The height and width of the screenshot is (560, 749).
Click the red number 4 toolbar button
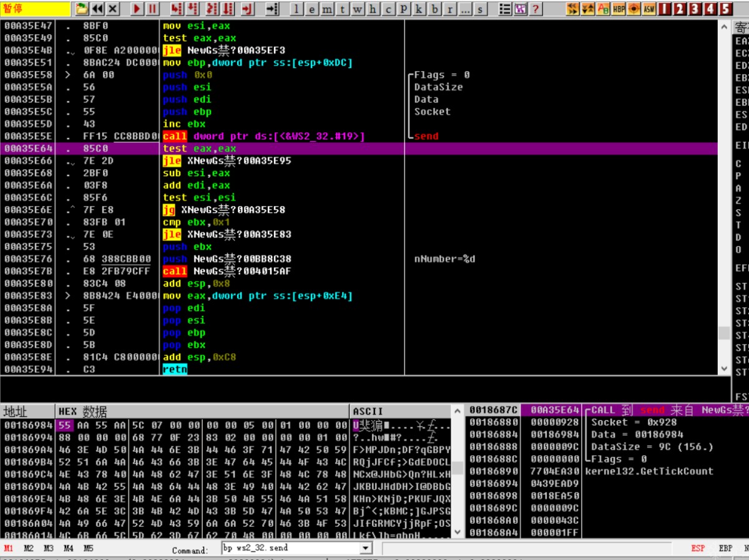pyautogui.click(x=710, y=9)
